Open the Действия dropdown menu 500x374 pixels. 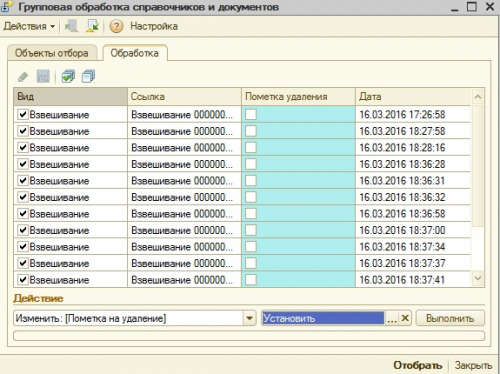tap(29, 26)
